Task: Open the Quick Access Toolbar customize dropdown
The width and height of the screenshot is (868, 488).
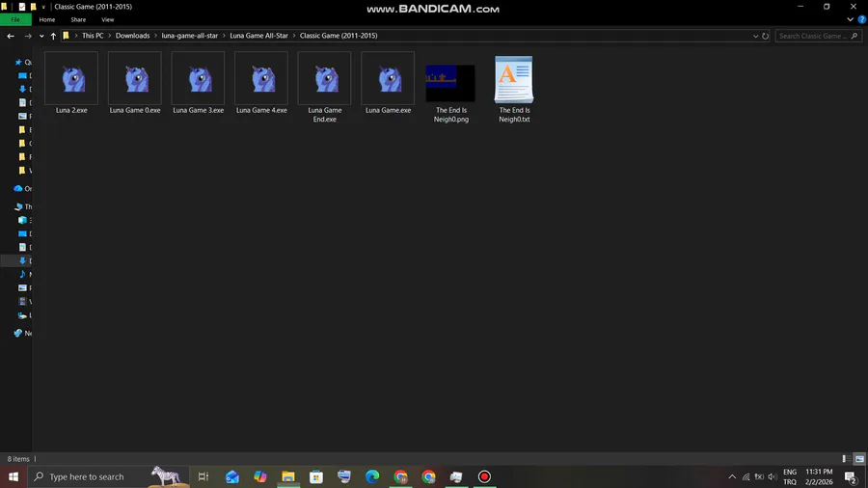Action: tap(43, 7)
